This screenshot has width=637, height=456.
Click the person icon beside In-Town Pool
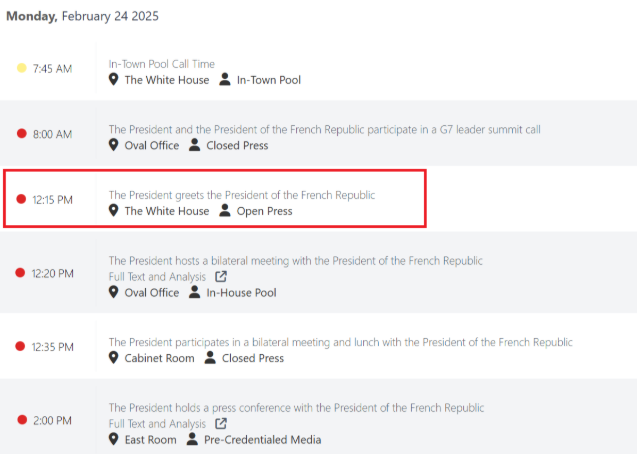(225, 79)
